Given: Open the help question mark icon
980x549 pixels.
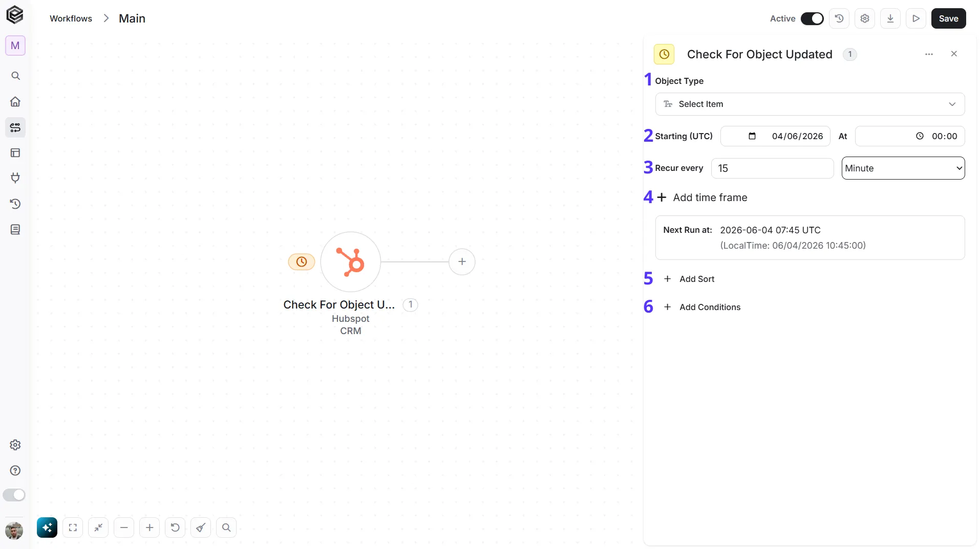Looking at the screenshot, I should [x=15, y=470].
